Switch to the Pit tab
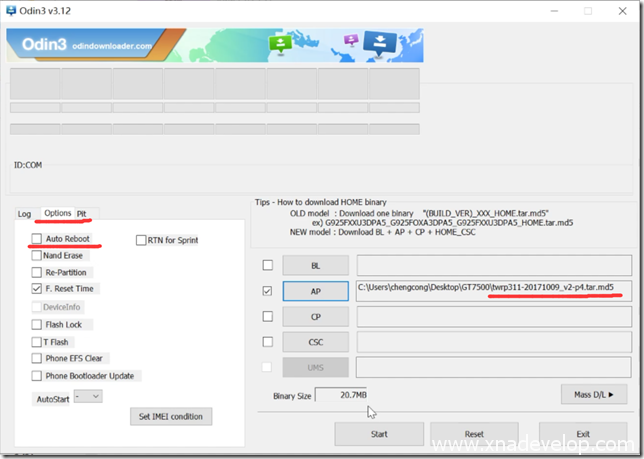The image size is (644, 459). coord(82,214)
